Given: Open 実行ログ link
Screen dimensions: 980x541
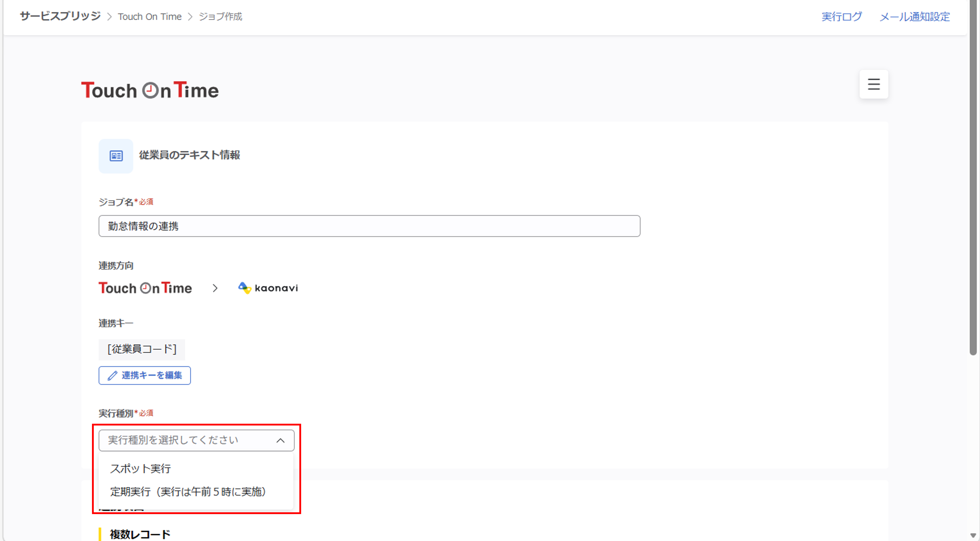Looking at the screenshot, I should click(x=841, y=17).
